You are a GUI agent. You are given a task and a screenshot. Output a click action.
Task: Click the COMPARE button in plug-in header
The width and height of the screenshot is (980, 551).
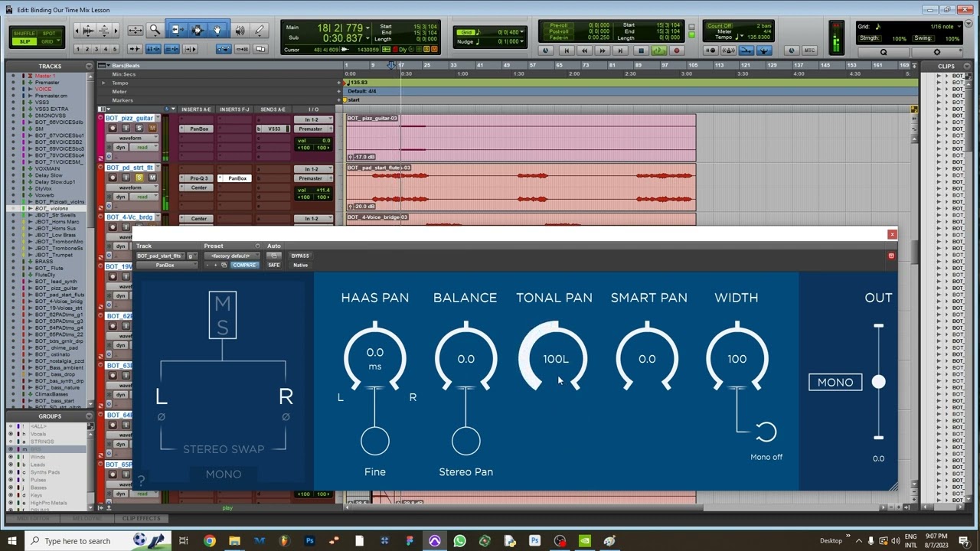pyautogui.click(x=244, y=265)
